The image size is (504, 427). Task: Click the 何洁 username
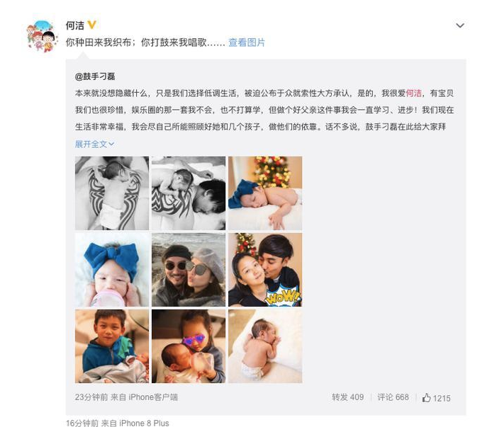point(75,25)
